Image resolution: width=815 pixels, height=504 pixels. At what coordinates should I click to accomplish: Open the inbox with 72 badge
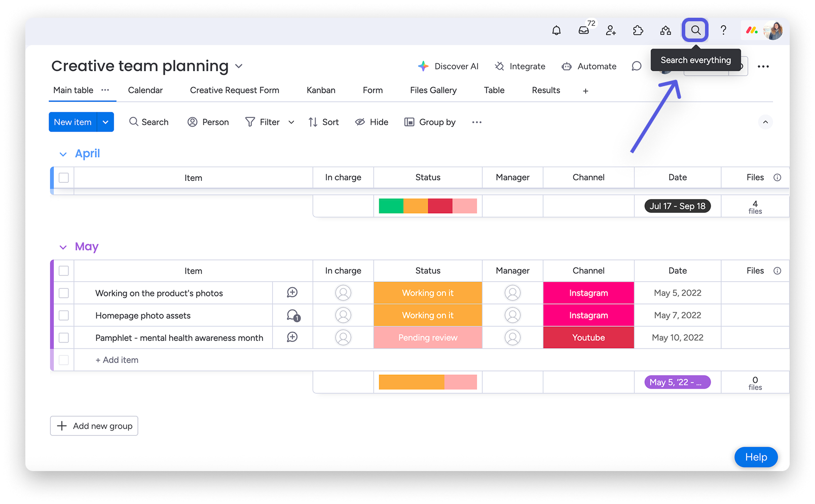pyautogui.click(x=584, y=30)
